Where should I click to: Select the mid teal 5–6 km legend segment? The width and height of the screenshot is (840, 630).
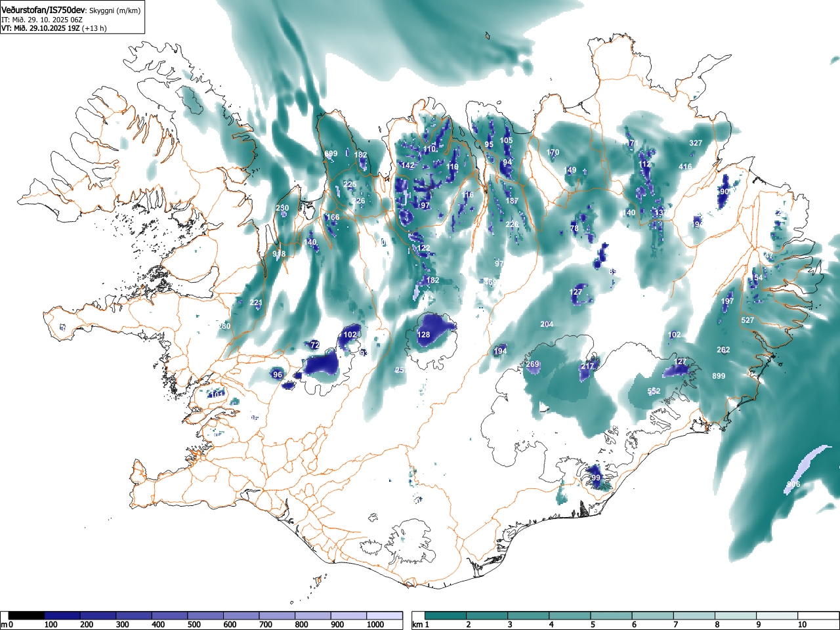pyautogui.click(x=612, y=616)
